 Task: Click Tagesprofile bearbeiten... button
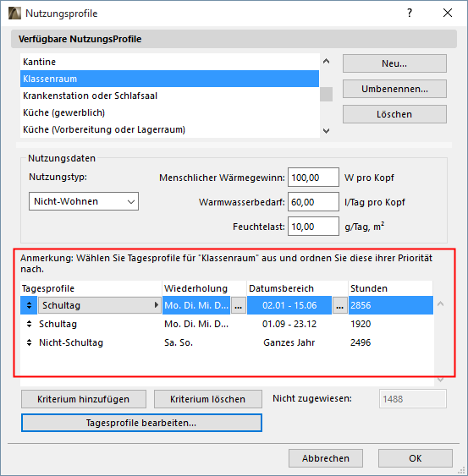pyautogui.click(x=141, y=423)
